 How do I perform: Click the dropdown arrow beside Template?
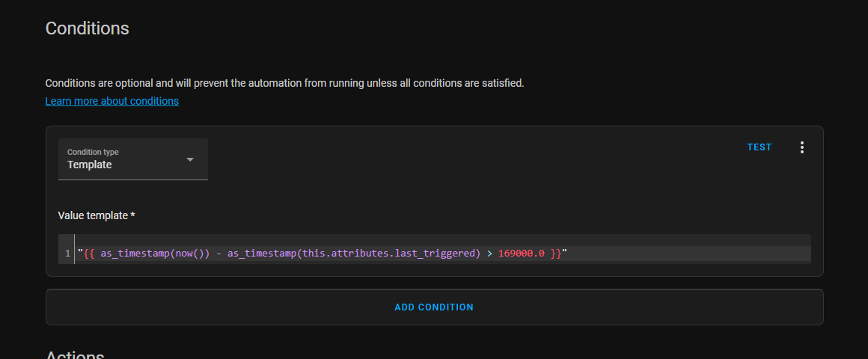coord(190,159)
